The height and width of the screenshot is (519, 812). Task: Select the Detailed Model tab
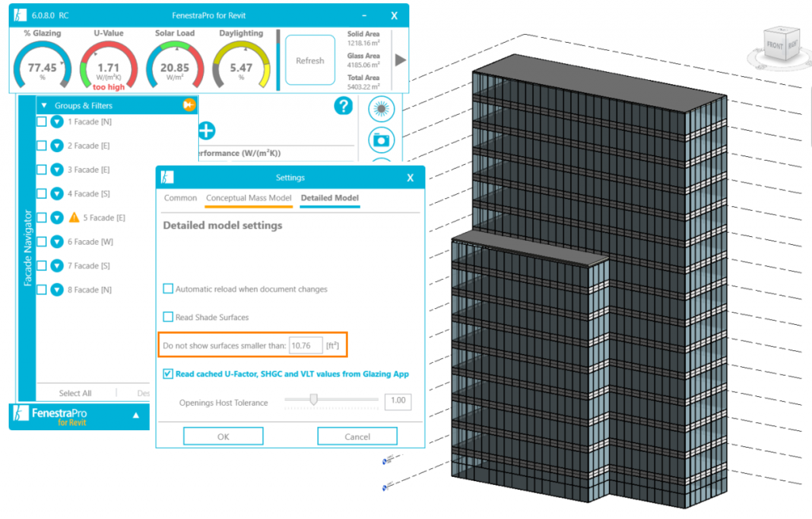pyautogui.click(x=330, y=197)
